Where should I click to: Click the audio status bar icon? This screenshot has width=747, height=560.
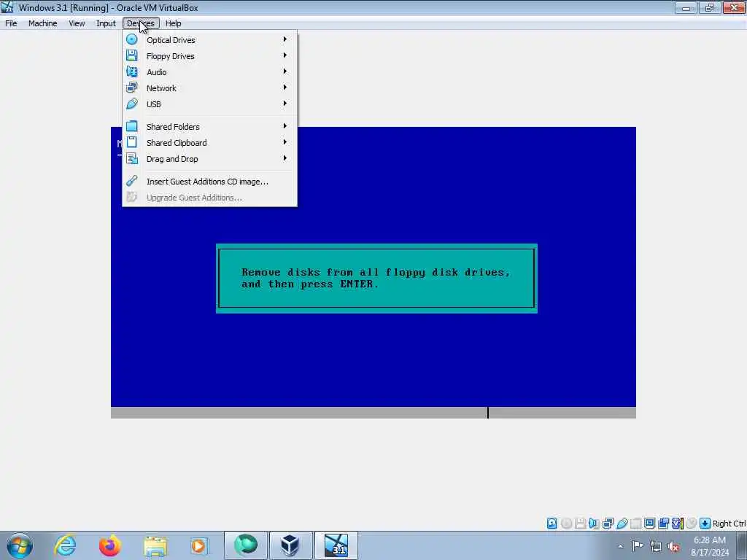click(594, 524)
